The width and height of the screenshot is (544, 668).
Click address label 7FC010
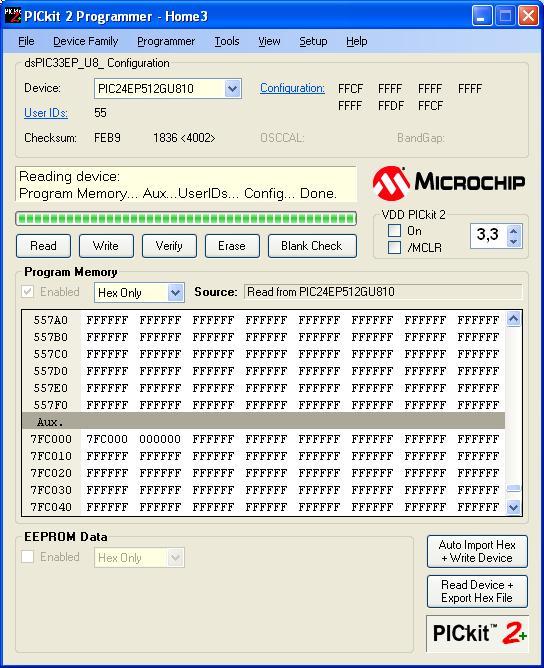[51, 456]
